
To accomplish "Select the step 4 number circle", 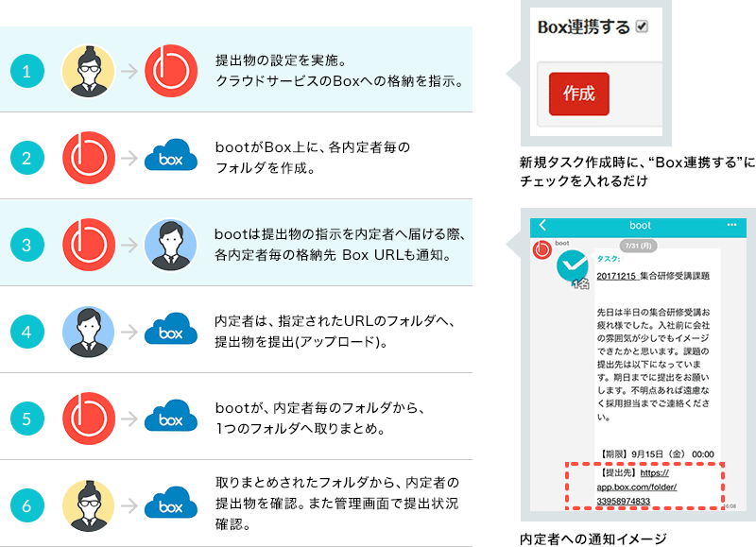I will pyautogui.click(x=27, y=331).
